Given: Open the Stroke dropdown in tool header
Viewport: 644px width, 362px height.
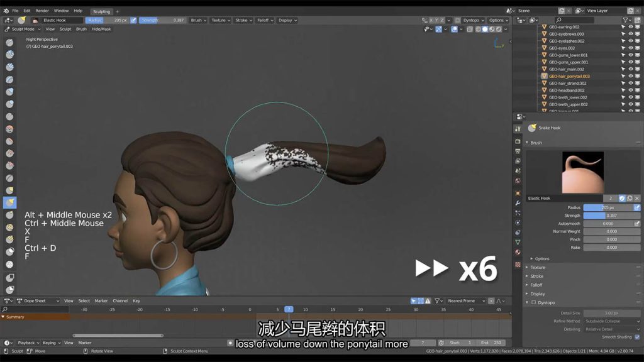Looking at the screenshot, I should click(x=243, y=20).
